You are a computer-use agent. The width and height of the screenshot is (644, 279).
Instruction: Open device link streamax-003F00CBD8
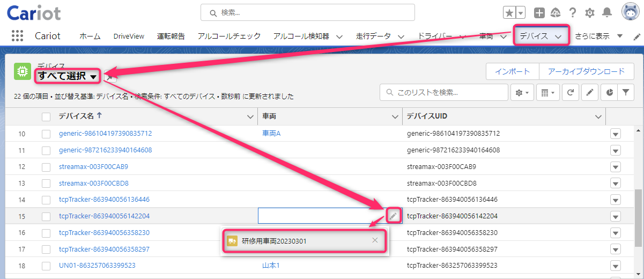[93, 183]
